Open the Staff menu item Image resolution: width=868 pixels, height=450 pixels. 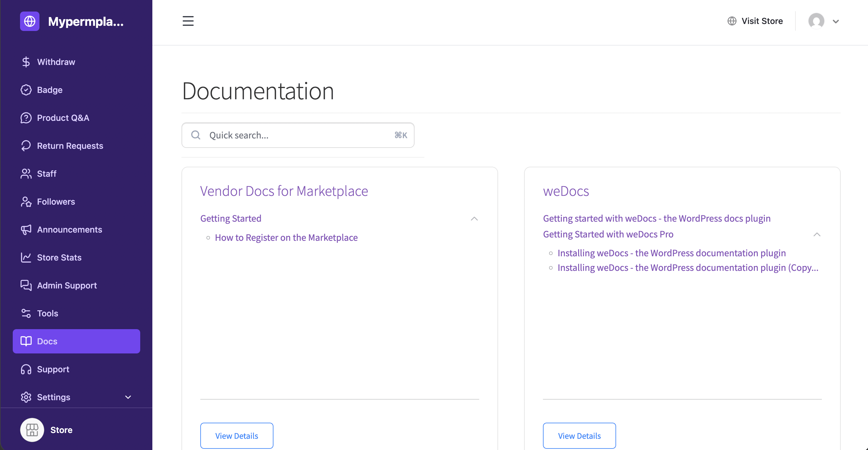coord(76,174)
